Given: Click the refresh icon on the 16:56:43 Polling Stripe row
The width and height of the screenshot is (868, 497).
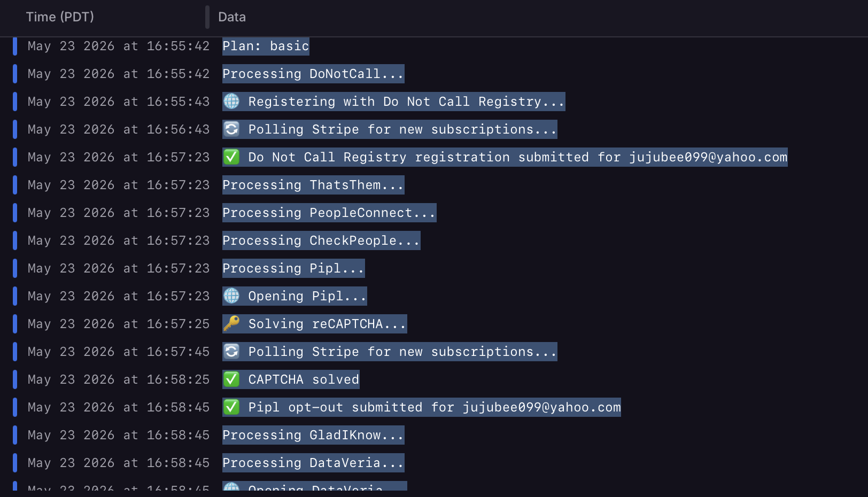Looking at the screenshot, I should tap(231, 129).
